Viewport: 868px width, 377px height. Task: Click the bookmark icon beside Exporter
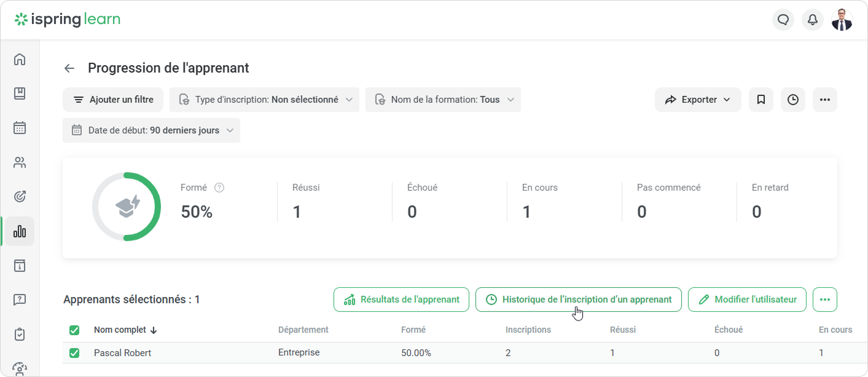[x=760, y=100]
